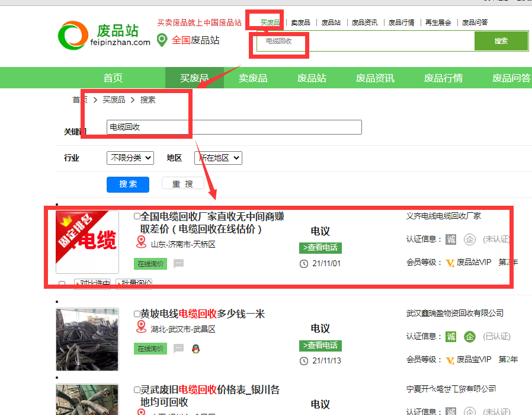The height and width of the screenshot is (415, 532).
Task: Focus the top search box containing 电缆回收
Action: pos(366,41)
